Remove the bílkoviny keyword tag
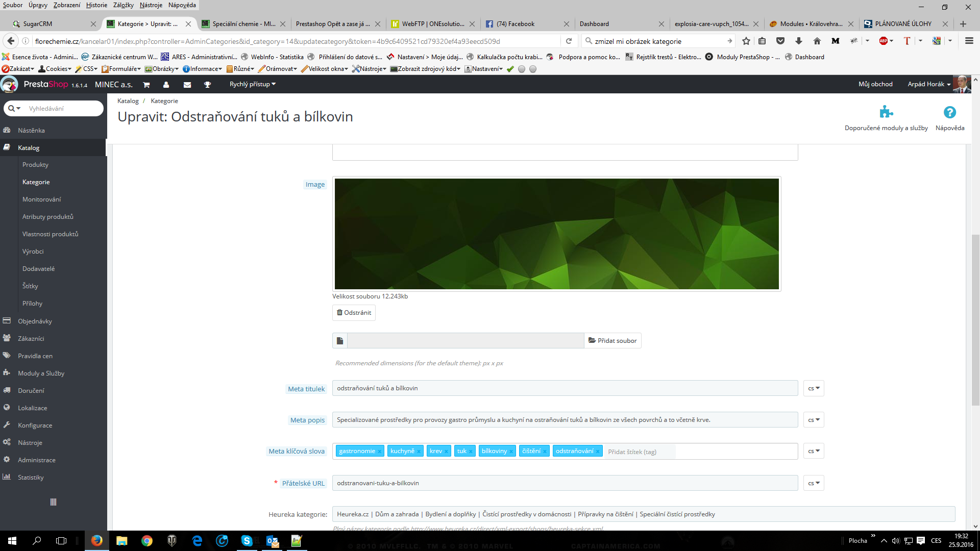Image resolution: width=980 pixels, height=551 pixels. (x=511, y=452)
